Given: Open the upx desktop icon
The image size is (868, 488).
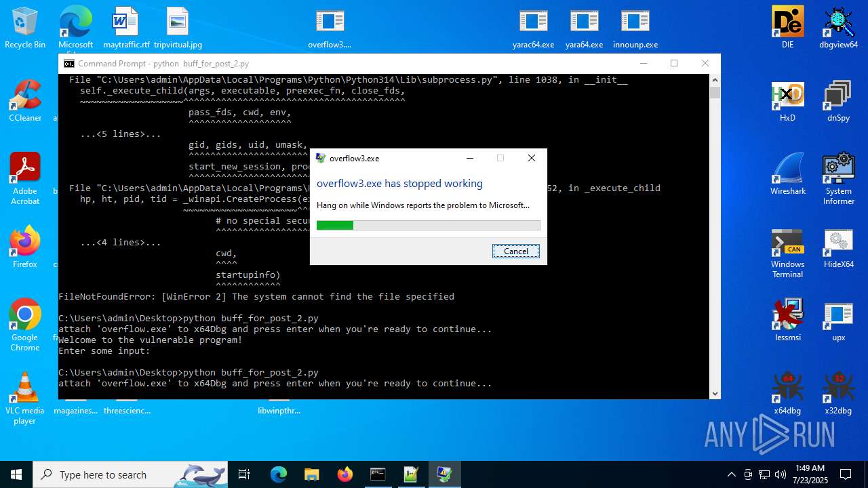Looking at the screenshot, I should click(839, 321).
